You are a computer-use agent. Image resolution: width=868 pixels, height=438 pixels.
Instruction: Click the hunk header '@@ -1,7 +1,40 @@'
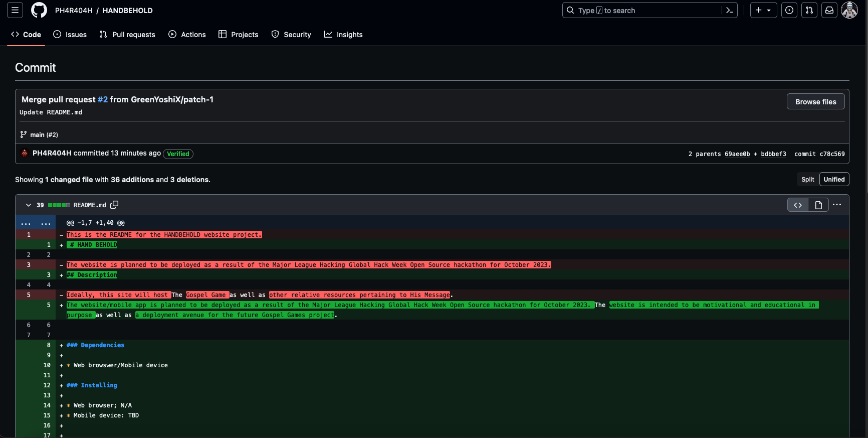[x=96, y=223]
